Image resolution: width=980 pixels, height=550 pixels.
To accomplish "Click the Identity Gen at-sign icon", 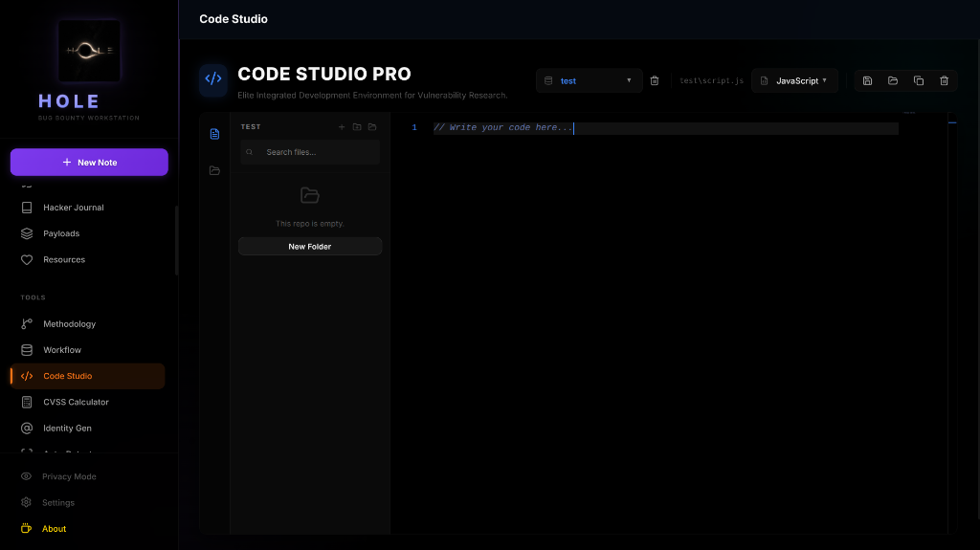I will click(27, 429).
